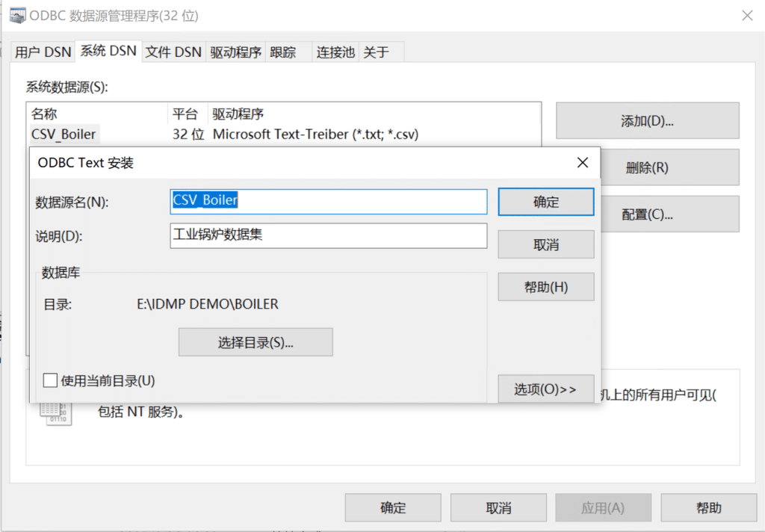Open directory picker via 选择目录(S)

pos(255,341)
